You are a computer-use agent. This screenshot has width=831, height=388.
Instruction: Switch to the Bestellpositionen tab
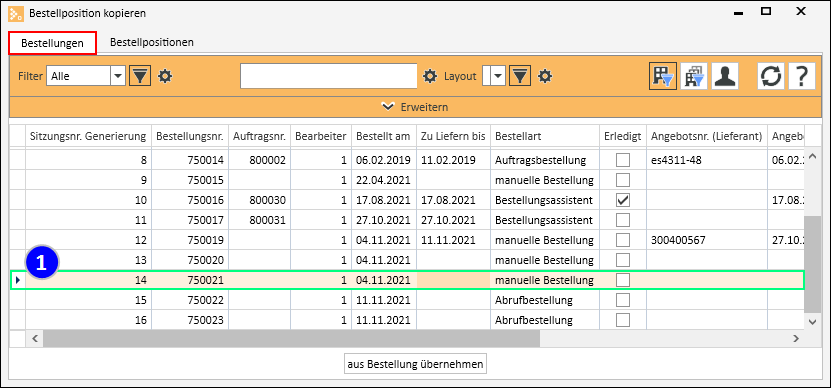pos(152,42)
